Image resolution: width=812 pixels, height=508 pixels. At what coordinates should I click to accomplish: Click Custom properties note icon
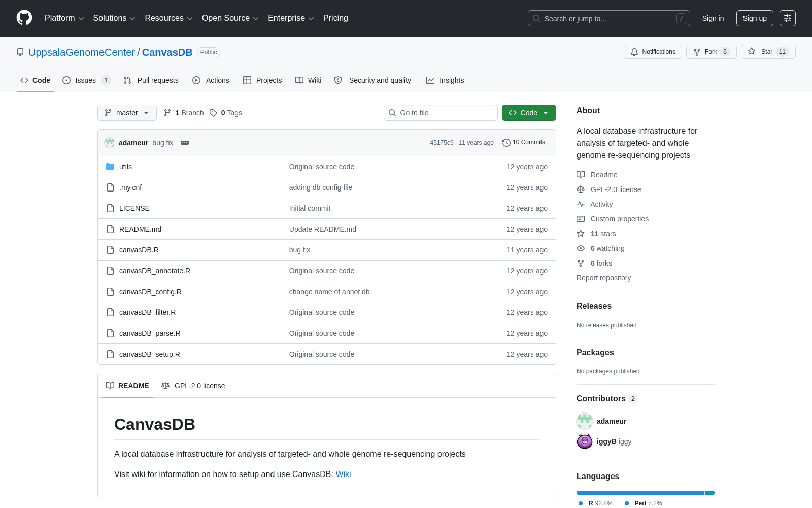[x=581, y=219]
